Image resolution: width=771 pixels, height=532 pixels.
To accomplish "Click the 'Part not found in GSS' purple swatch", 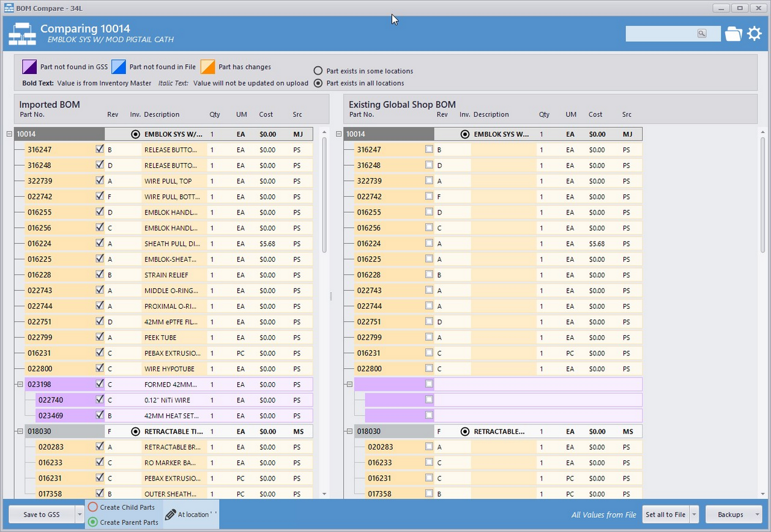I will pos(29,67).
